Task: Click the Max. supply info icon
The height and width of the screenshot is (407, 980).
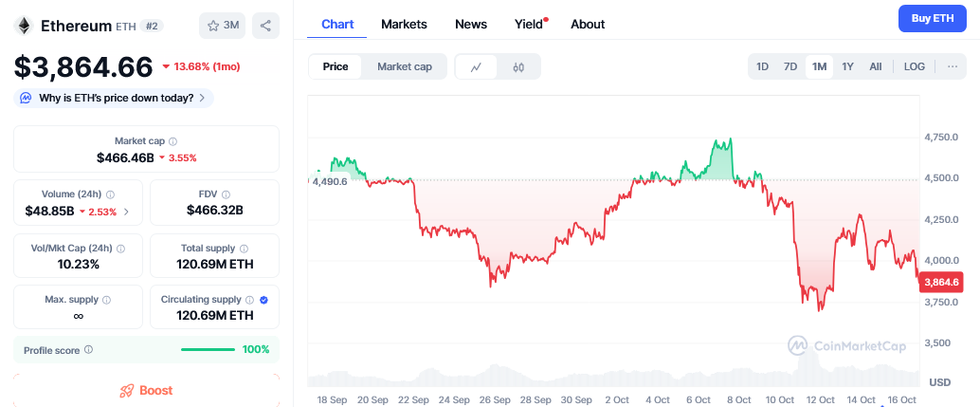Action: [106, 300]
